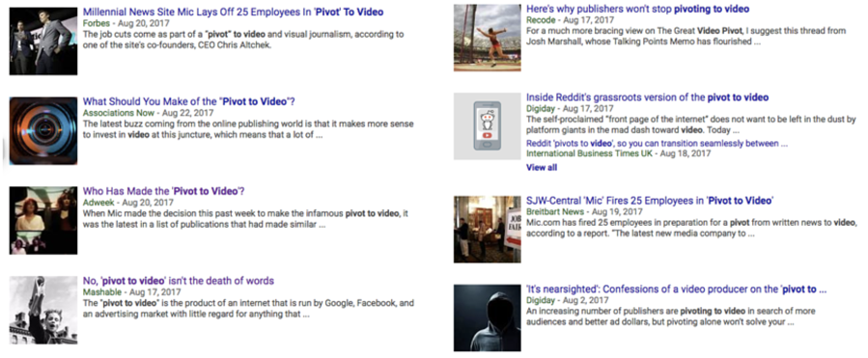Open Breitbart 'SJW-Central Mic Fires 25 Employees' headline

[x=650, y=201]
